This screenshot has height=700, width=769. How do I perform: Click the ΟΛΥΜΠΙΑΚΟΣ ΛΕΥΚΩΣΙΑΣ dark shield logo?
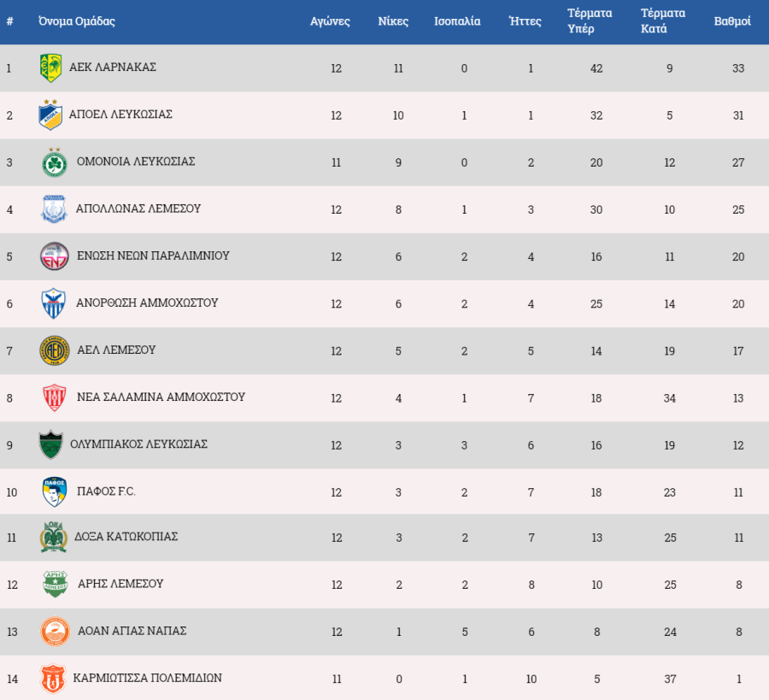[51, 444]
